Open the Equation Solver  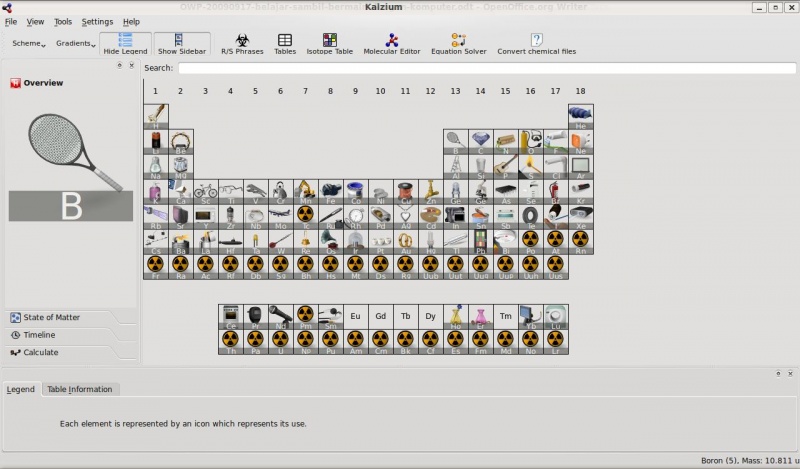458,44
